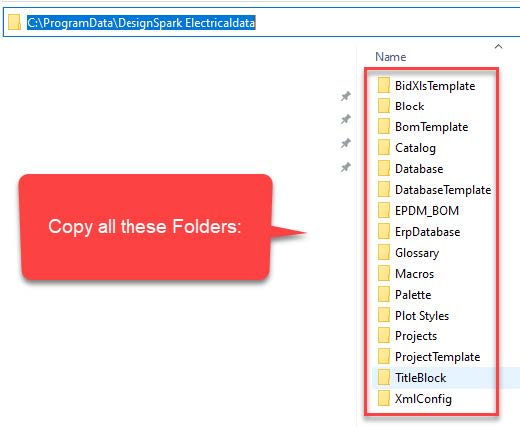Toggle sort direction chevron above Name

coord(498,46)
